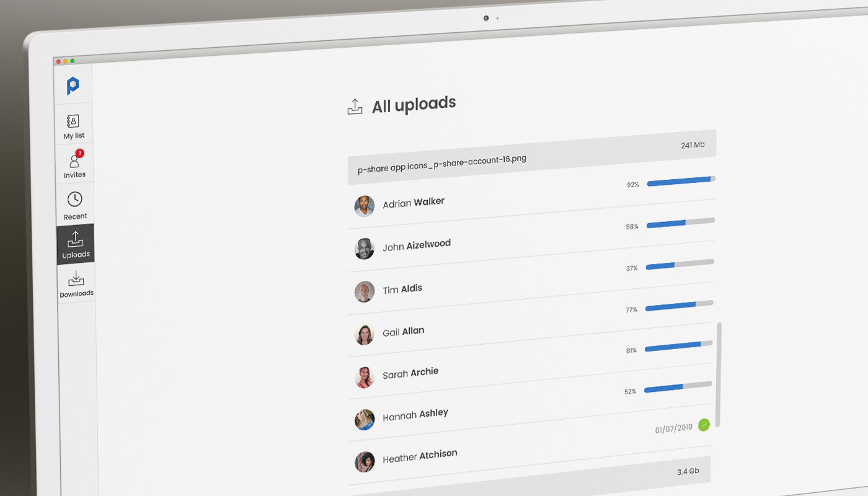Image resolution: width=868 pixels, height=496 pixels.
Task: Click the 37% progress bar for Tim
Action: tap(680, 265)
